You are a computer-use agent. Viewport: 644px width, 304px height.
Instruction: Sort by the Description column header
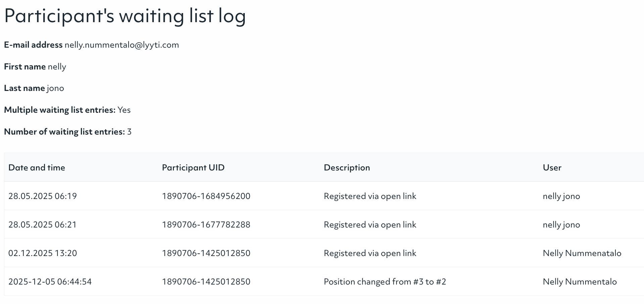(347, 167)
